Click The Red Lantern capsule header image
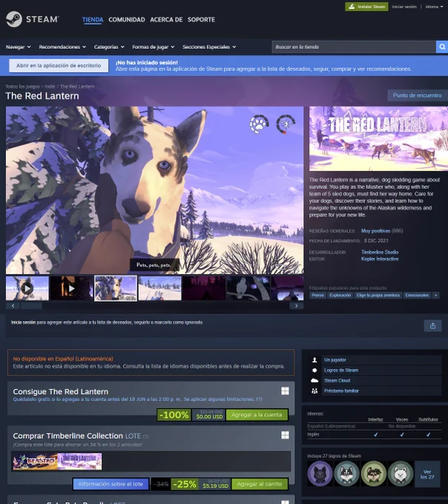Image resolution: width=448 pixels, height=504 pixels. pos(378,139)
